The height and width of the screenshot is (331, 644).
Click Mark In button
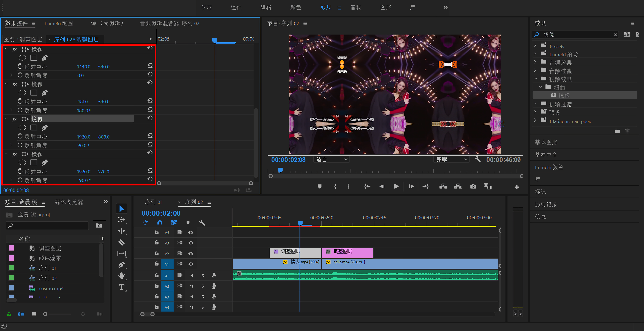[335, 186]
